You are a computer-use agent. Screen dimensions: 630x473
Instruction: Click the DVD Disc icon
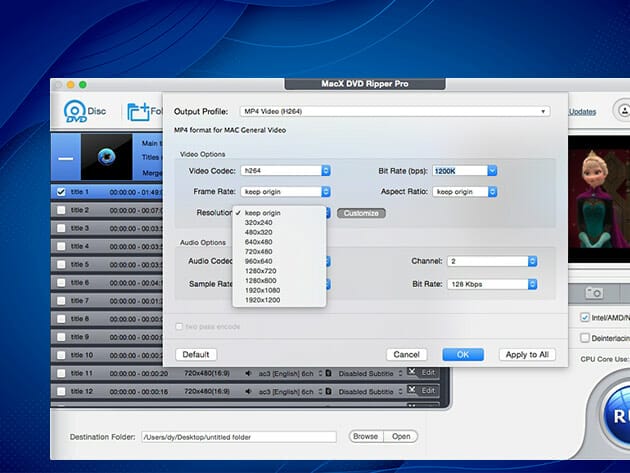coord(76,111)
